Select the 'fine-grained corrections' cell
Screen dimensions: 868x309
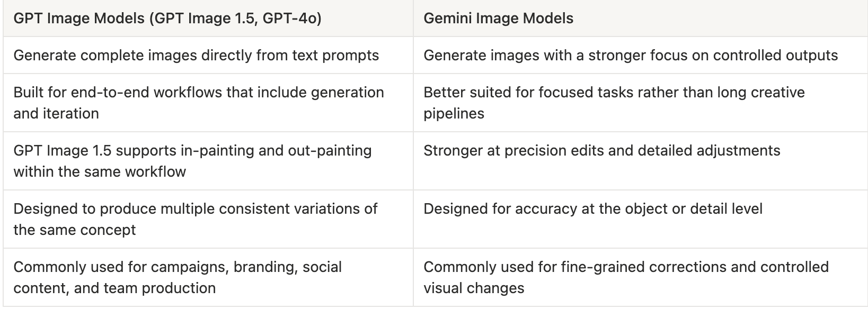[625, 277]
